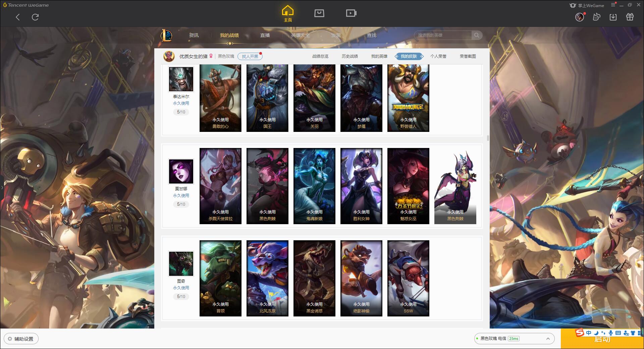644x349 pixels.
Task: Open the 国王 skin card
Action: coord(267,98)
